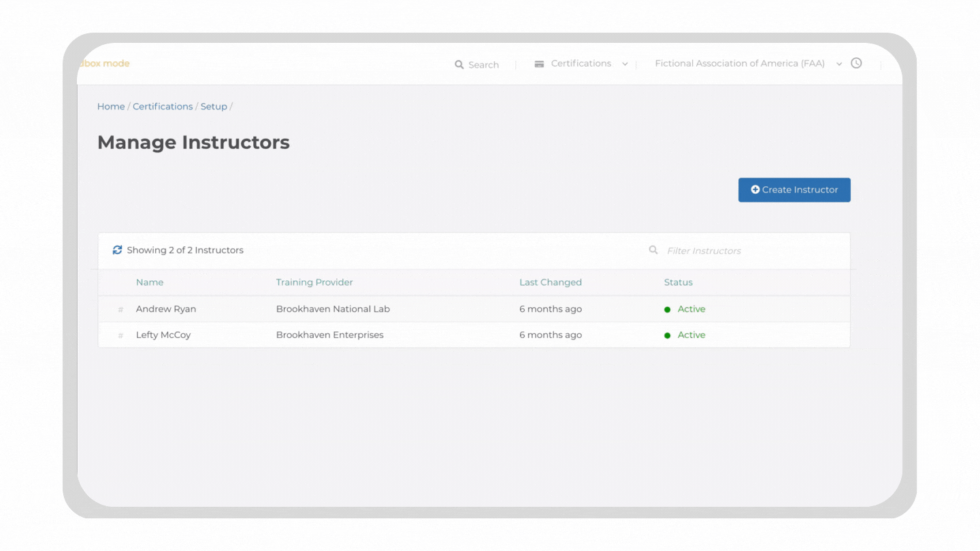Click Andrew Ryan's 6 months ago cell
The width and height of the screenshot is (980, 551).
[x=551, y=309]
